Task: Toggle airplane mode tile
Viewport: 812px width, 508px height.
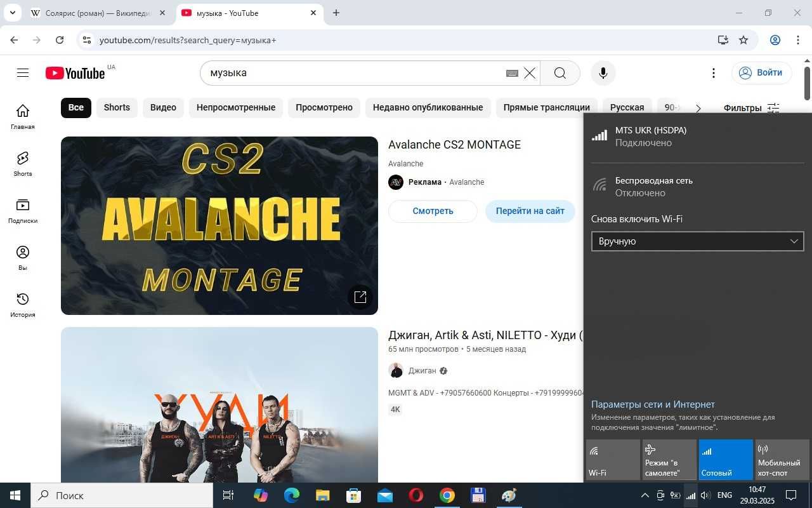Action: [x=669, y=460]
